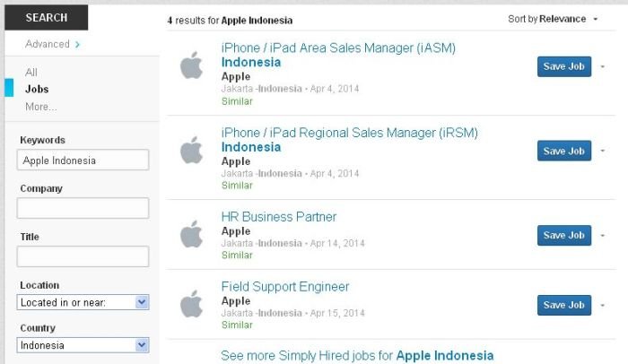Click Similar under Field Support Engineer
Viewport: 628px width, 364px height.
click(237, 325)
